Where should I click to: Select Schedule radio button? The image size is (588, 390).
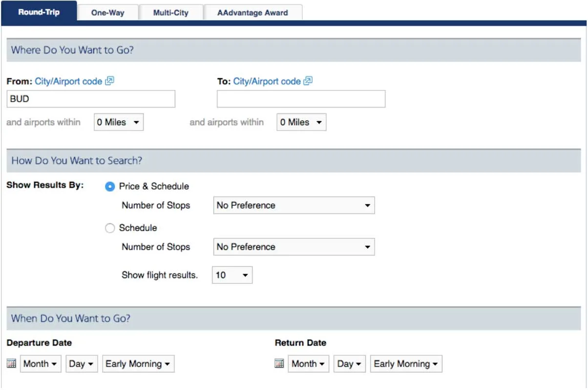[x=110, y=228]
